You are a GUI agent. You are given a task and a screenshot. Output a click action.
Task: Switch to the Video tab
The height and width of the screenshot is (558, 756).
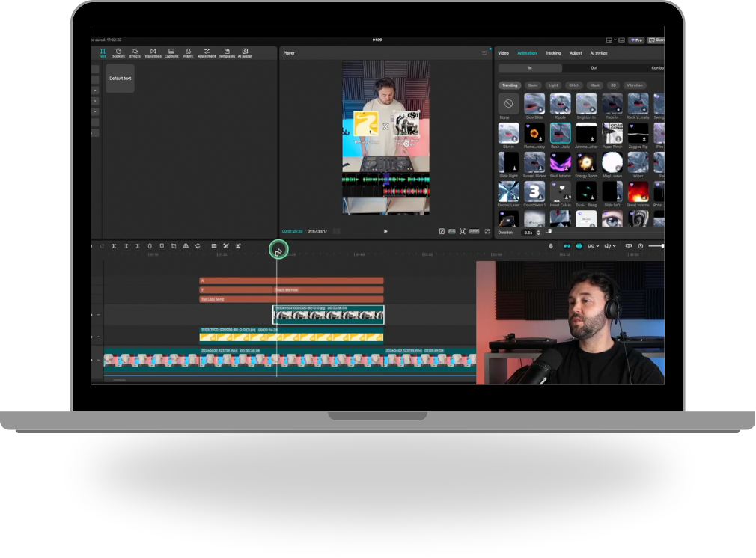click(503, 53)
